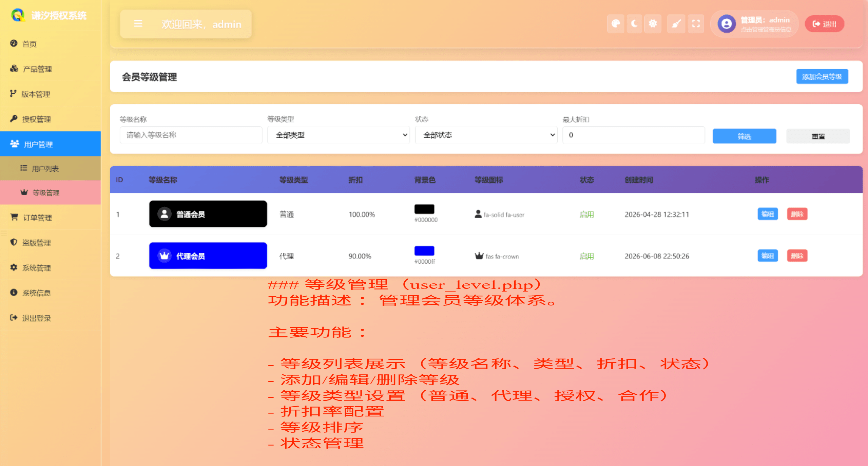
Task: Select 用户列表 submenu item
Action: click(51, 168)
